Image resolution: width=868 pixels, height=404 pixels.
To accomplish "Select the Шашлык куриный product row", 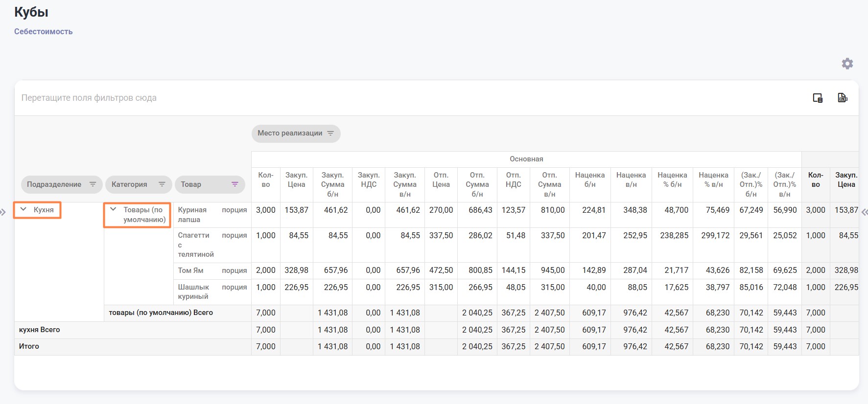I will [193, 292].
